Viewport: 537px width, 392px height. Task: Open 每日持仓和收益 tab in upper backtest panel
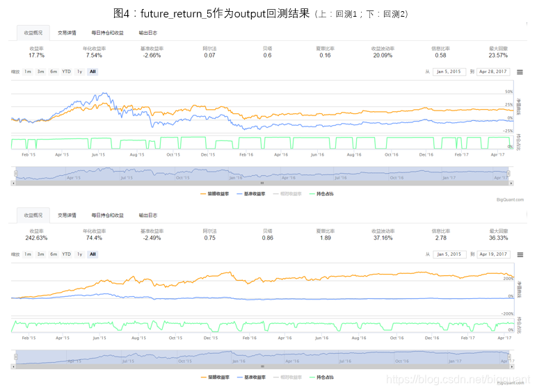point(108,33)
